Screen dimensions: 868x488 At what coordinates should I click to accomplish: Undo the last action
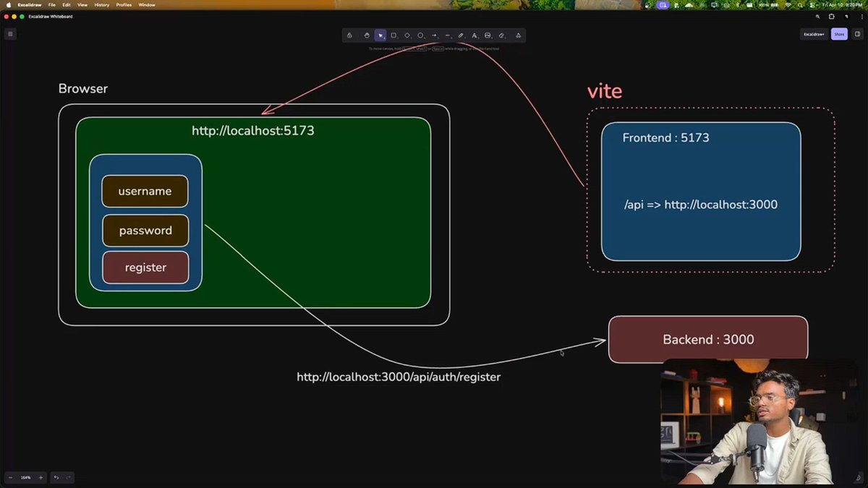point(56,478)
